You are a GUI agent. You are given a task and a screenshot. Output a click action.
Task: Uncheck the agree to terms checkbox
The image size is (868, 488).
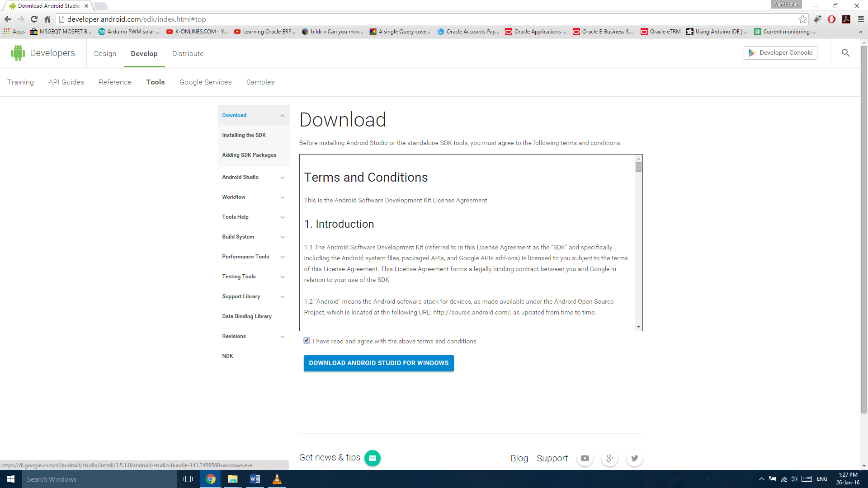(x=307, y=341)
